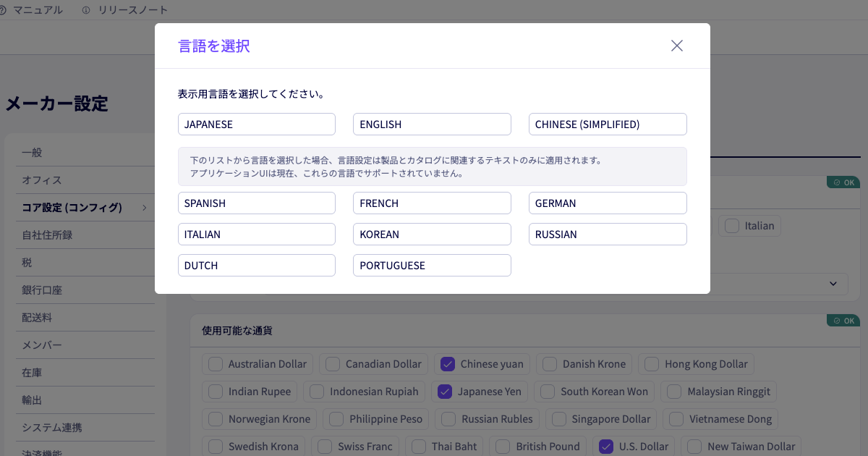Enable Swedish Krona currency
Viewport: 868px width, 456px height.
[x=216, y=447]
